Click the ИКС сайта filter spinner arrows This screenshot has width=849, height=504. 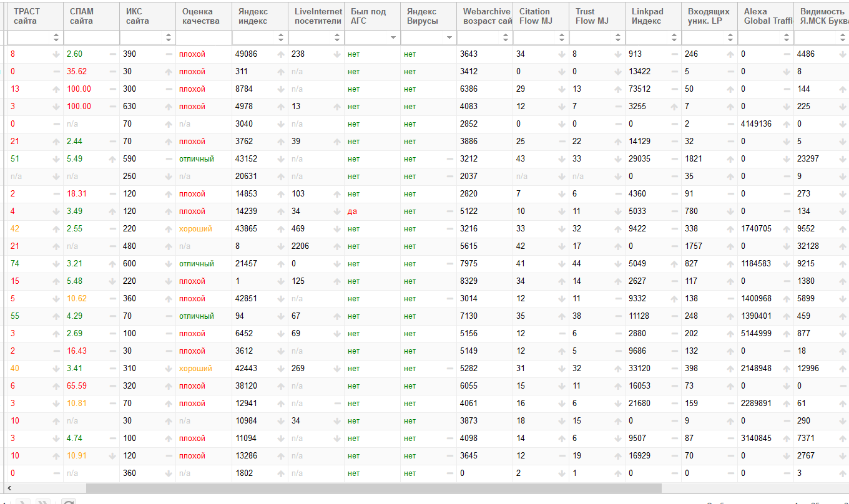pyautogui.click(x=169, y=38)
